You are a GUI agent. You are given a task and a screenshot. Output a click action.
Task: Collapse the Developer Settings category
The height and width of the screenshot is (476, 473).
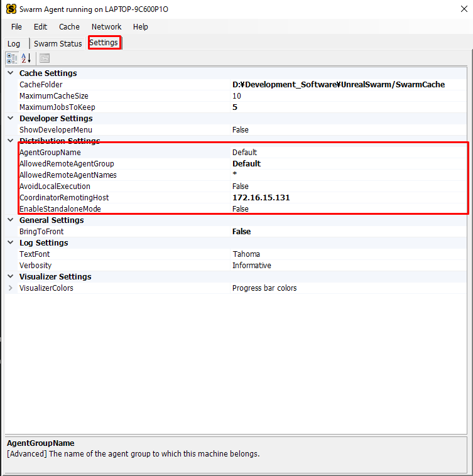pos(11,119)
